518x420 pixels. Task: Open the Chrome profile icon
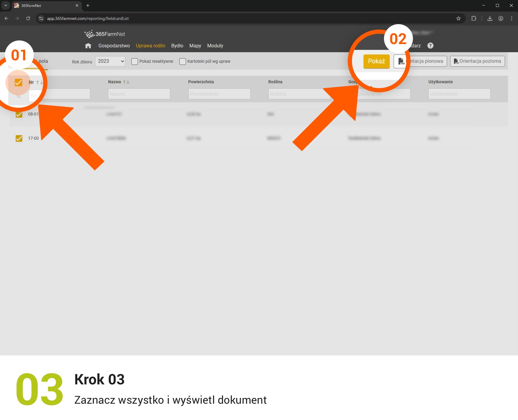(501, 18)
